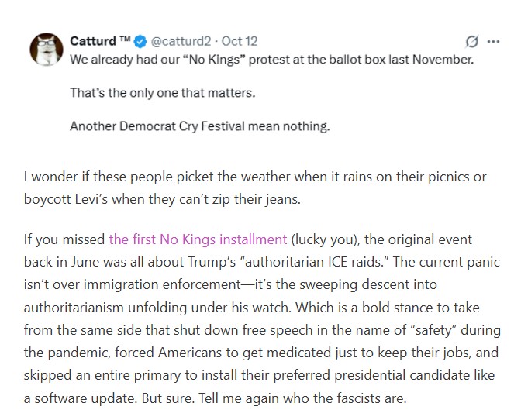Click the words "ballot box last November"

point(404,60)
